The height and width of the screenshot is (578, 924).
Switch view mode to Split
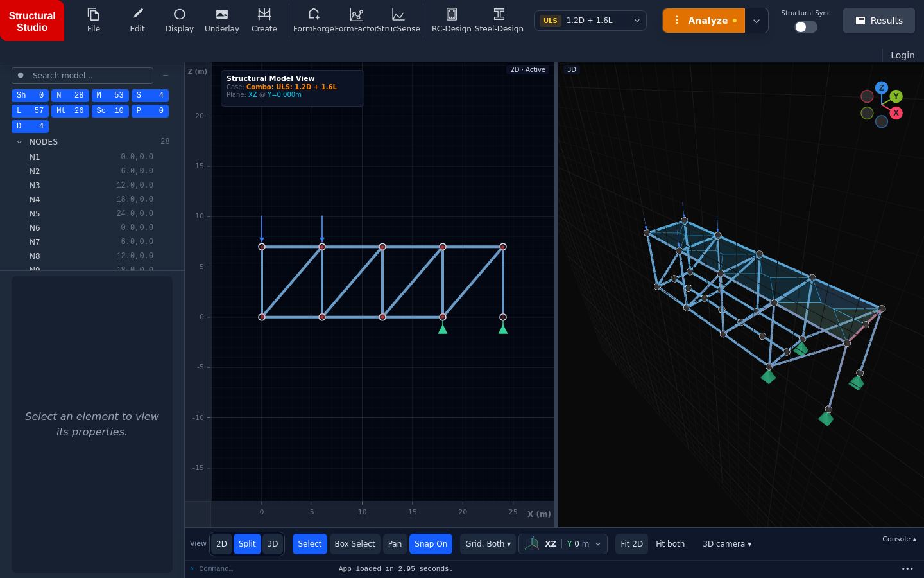(247, 544)
